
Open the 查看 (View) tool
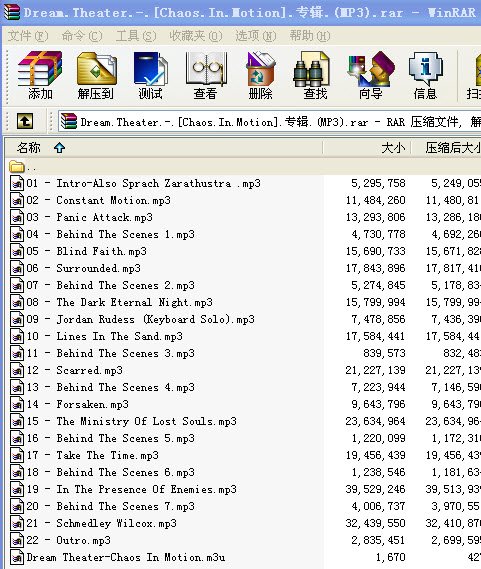click(x=205, y=75)
